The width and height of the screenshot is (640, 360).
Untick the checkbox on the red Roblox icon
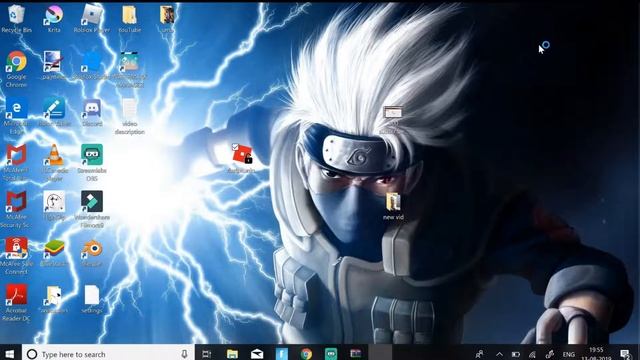tap(235, 147)
